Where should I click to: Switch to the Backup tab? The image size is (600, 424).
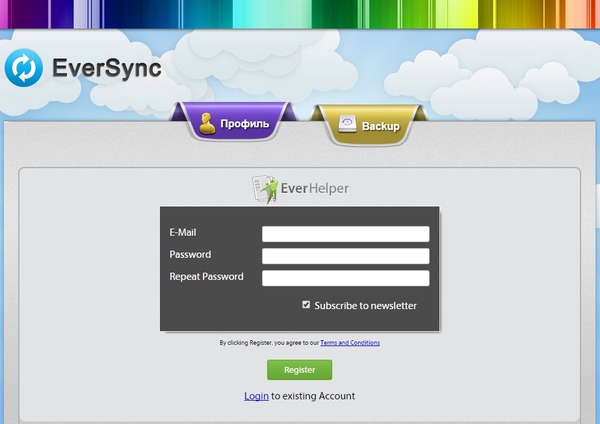click(369, 126)
